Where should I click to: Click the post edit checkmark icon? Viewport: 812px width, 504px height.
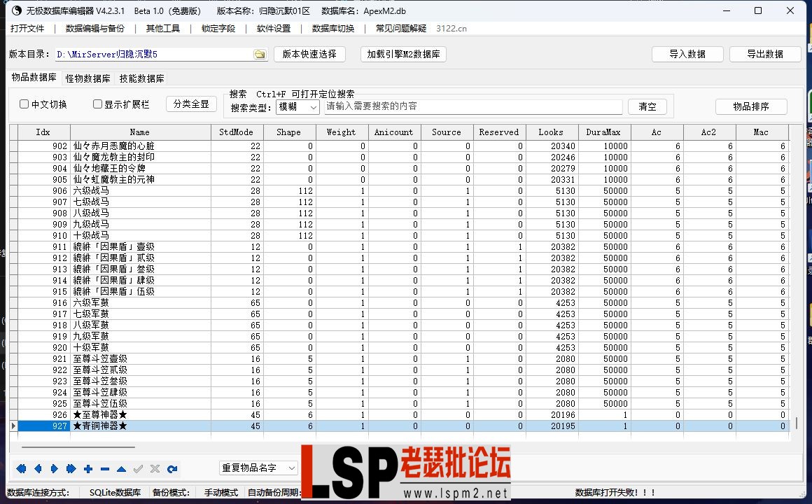(139, 469)
